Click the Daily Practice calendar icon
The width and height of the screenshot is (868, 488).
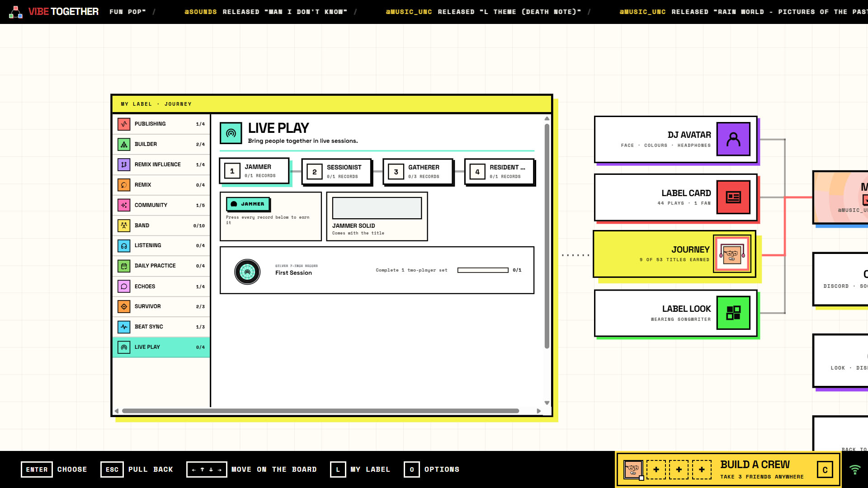pyautogui.click(x=124, y=266)
